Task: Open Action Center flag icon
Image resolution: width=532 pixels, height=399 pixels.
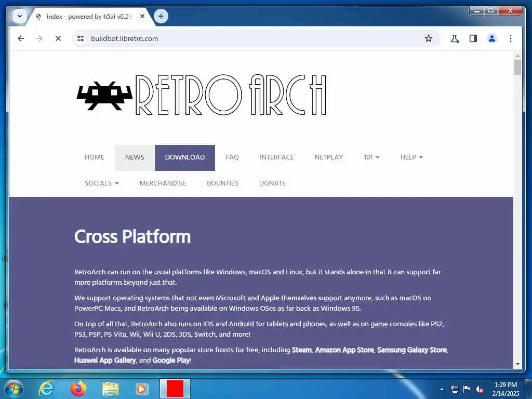Action: [x=467, y=389]
